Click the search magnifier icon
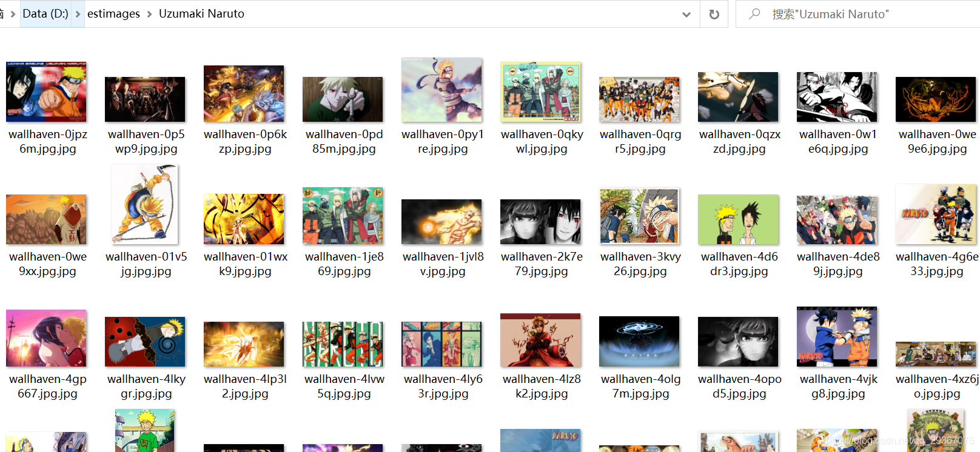Viewport: 980px width, 452px height. (x=754, y=13)
